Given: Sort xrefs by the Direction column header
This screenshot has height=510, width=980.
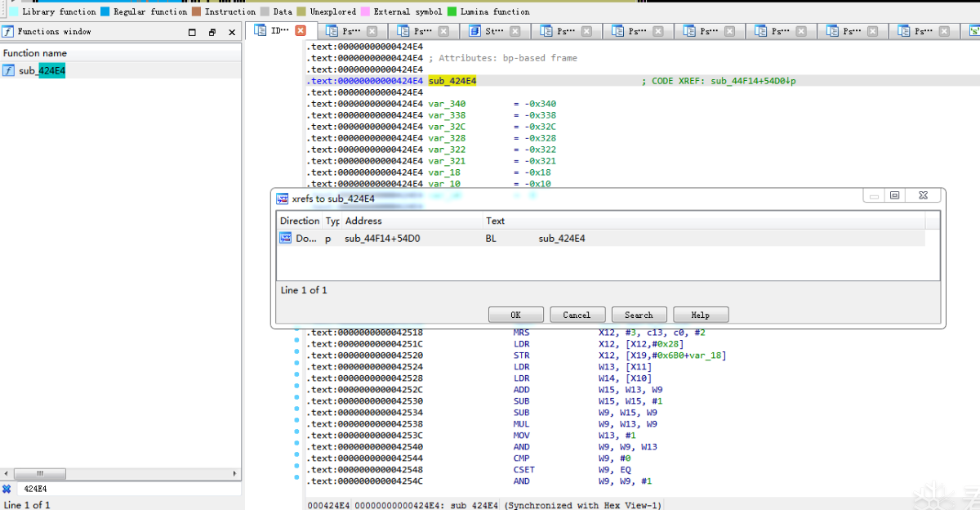Looking at the screenshot, I should [299, 221].
